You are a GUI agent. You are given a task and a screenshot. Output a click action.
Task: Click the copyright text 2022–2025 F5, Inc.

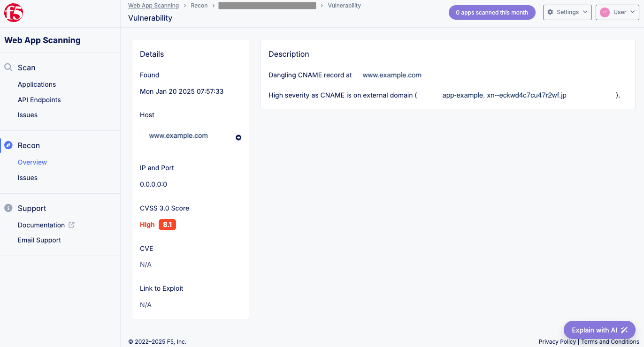point(157,342)
